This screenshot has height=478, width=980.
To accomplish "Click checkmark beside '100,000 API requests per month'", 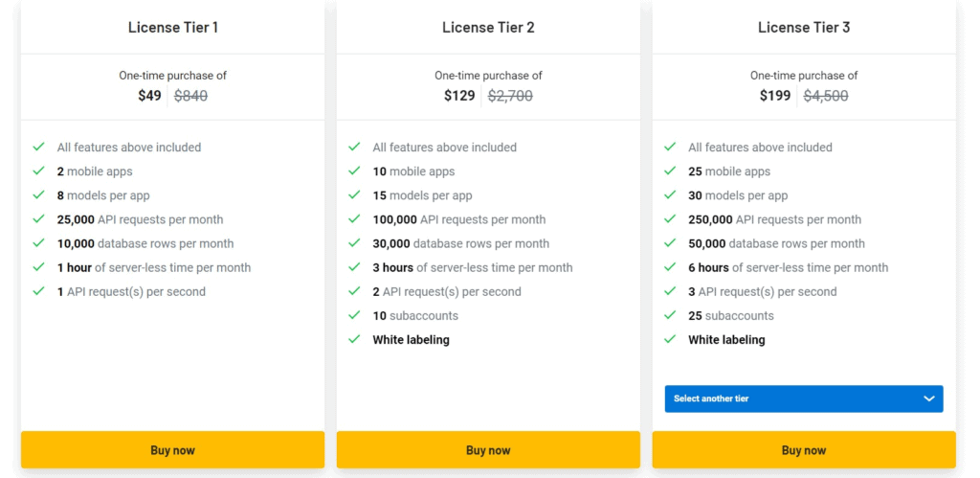I will coord(355,219).
